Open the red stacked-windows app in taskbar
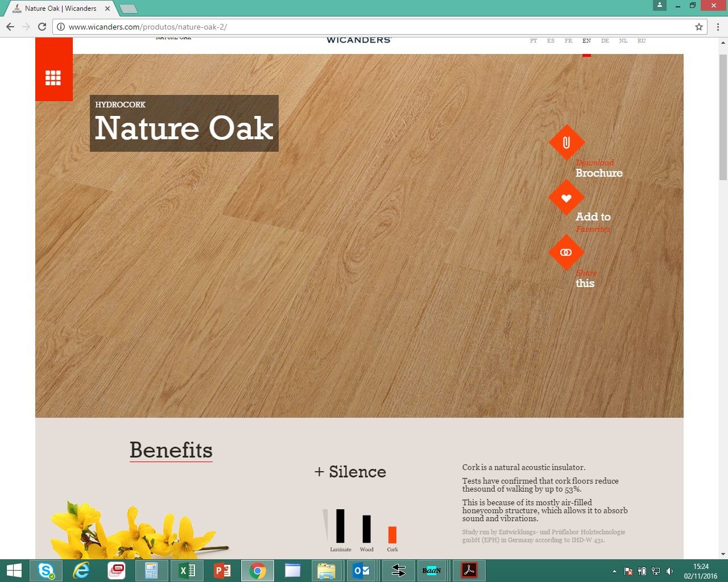This screenshot has height=582, width=728. 117,571
